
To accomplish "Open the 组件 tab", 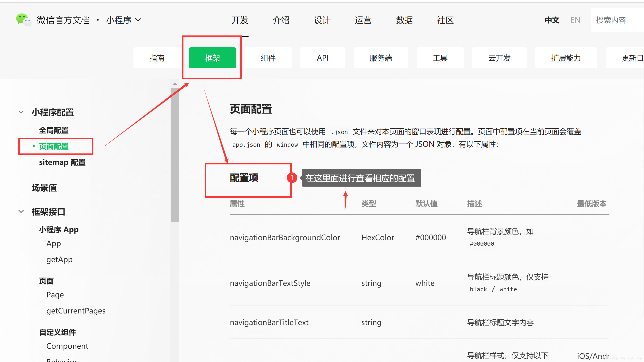I will [268, 58].
